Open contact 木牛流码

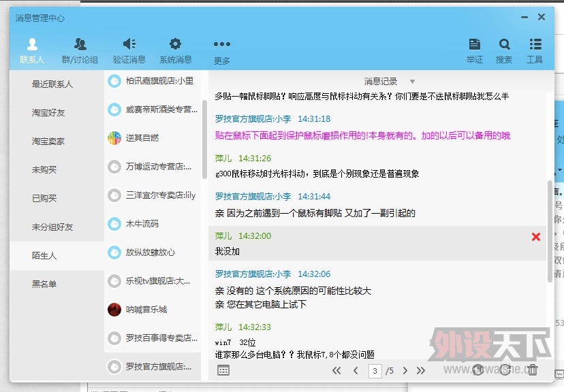click(153, 224)
